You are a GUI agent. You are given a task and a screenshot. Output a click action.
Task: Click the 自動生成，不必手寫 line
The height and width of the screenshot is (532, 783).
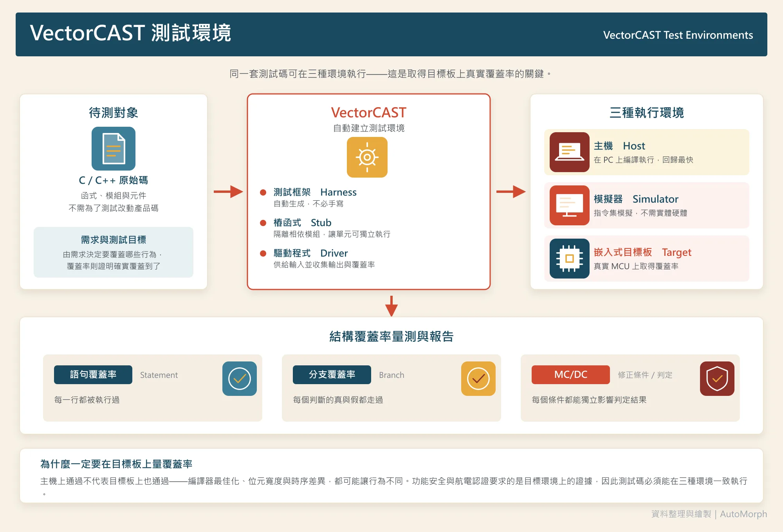[309, 204]
